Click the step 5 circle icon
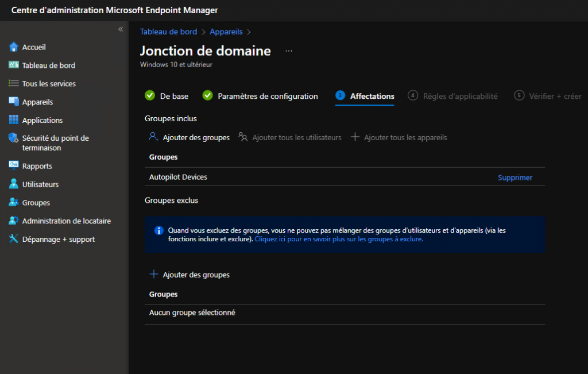588x374 pixels. 519,95
